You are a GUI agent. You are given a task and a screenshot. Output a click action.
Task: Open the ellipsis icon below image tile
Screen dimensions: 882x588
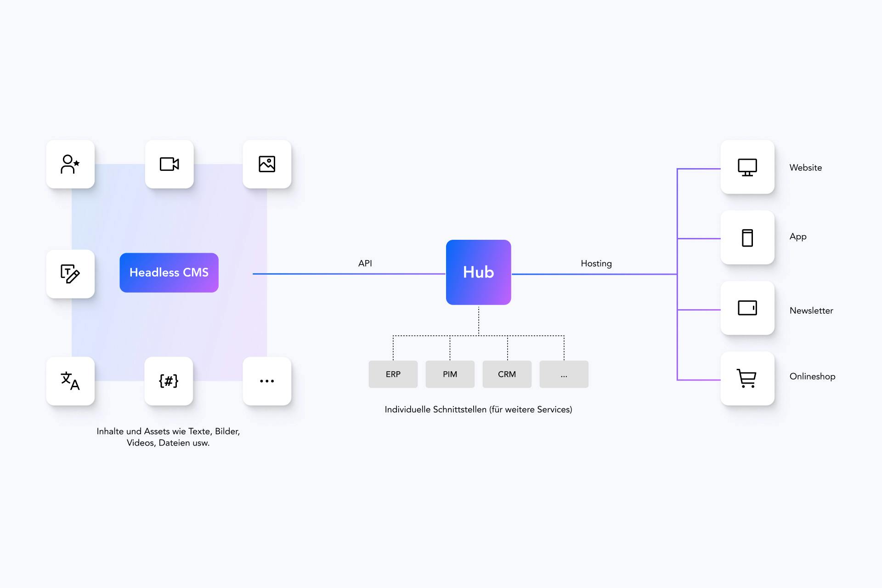[x=267, y=381]
